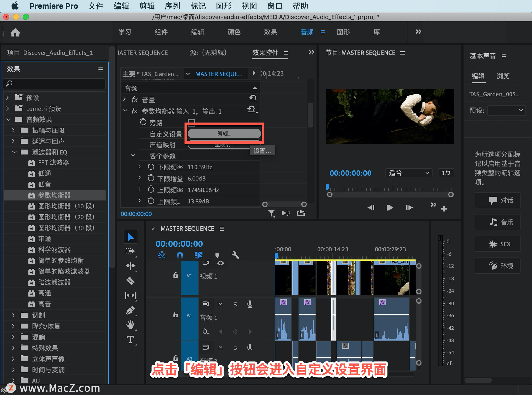Toggle track lock on 视频 1
The height and width of the screenshot is (395, 532).
(x=175, y=275)
